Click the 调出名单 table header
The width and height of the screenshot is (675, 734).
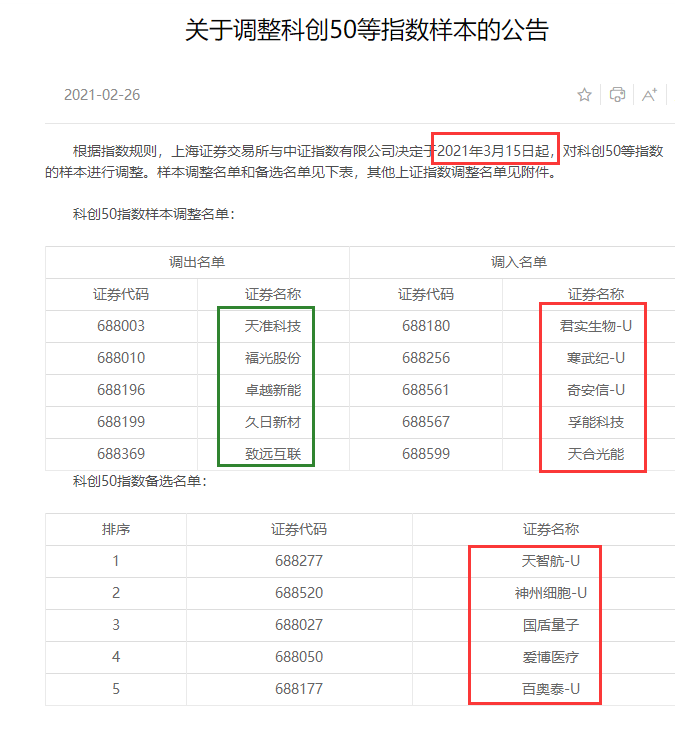pos(197,262)
